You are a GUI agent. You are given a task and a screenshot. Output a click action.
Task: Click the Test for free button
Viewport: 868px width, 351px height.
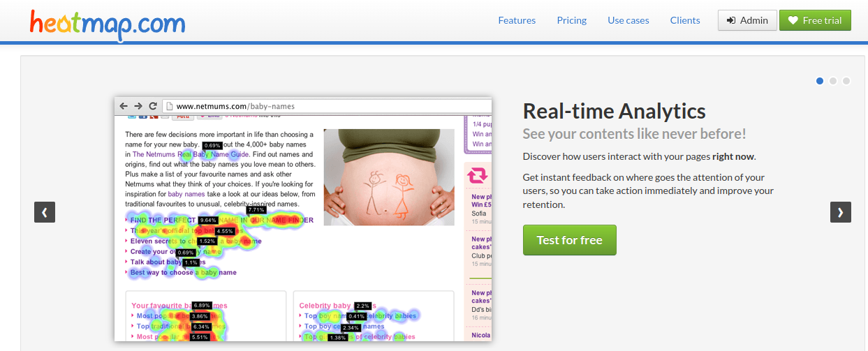[569, 240]
